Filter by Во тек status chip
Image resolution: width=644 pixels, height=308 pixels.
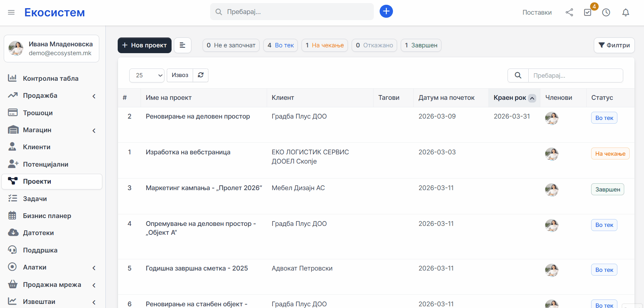280,45
